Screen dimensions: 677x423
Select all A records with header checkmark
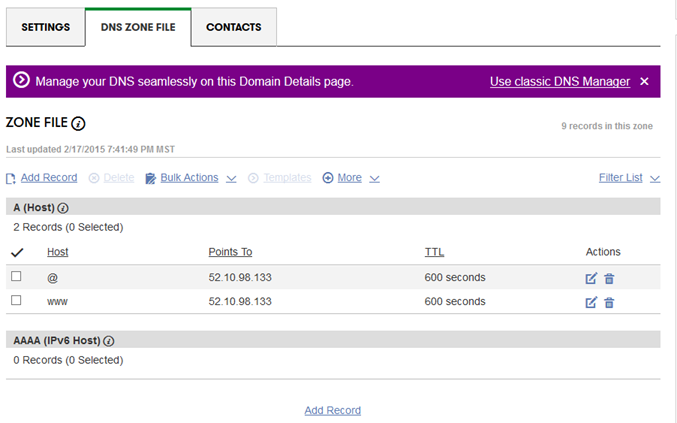pos(17,253)
